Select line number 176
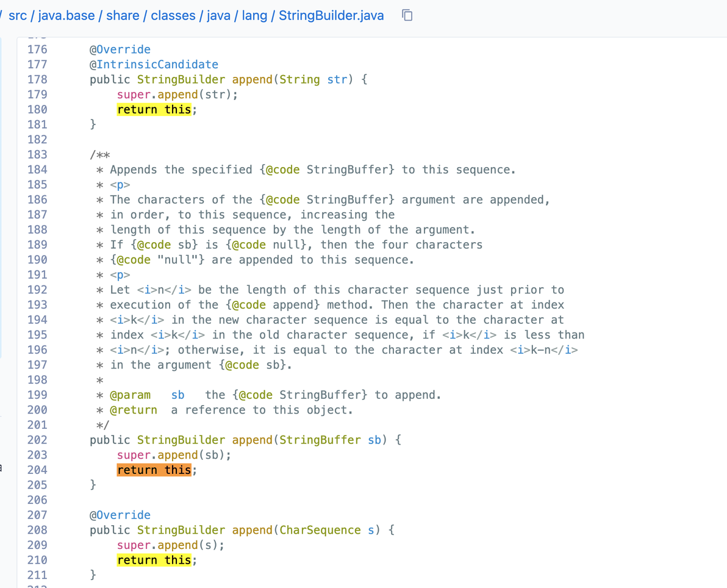Image resolution: width=727 pixels, height=588 pixels. pos(37,49)
